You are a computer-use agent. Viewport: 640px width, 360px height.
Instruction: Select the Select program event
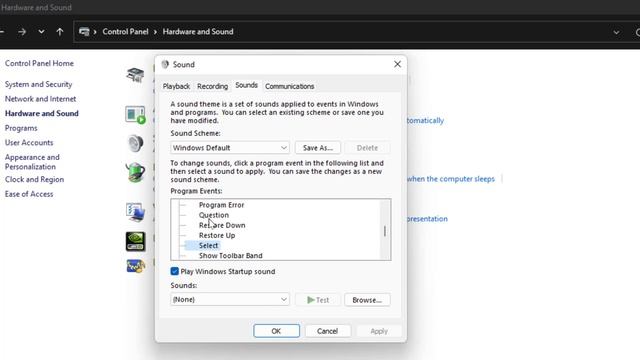click(x=208, y=245)
